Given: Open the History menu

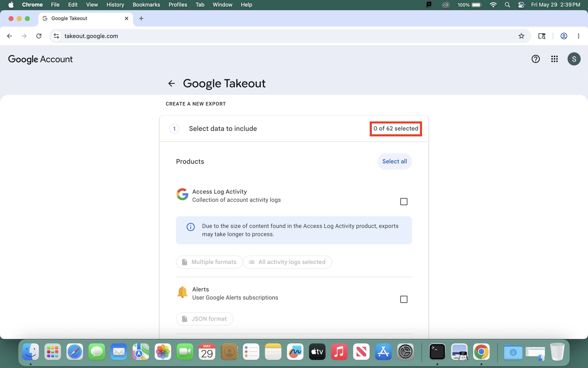Looking at the screenshot, I should point(115,5).
